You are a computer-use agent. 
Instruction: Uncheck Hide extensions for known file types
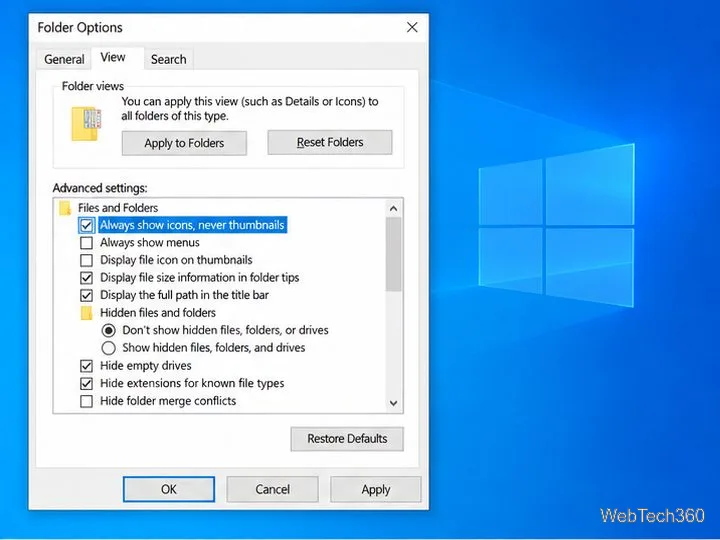tap(86, 383)
